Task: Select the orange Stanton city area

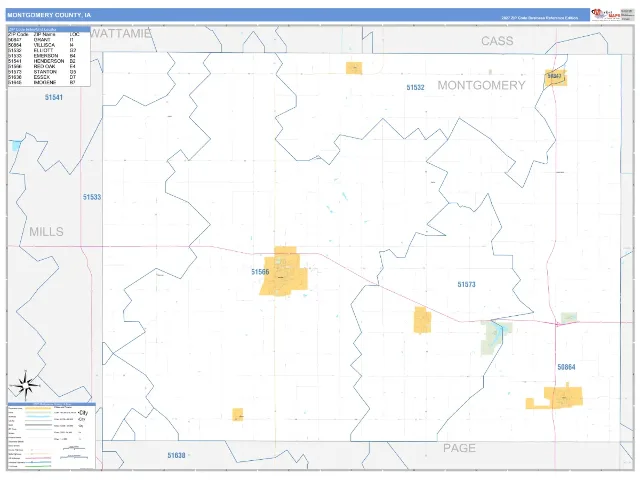Action: click(422, 320)
